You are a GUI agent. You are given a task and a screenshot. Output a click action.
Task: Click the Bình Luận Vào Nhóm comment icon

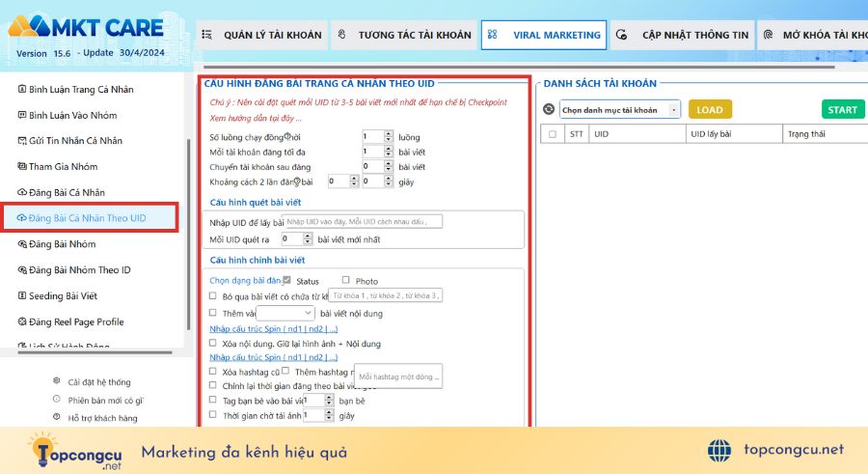pos(22,115)
